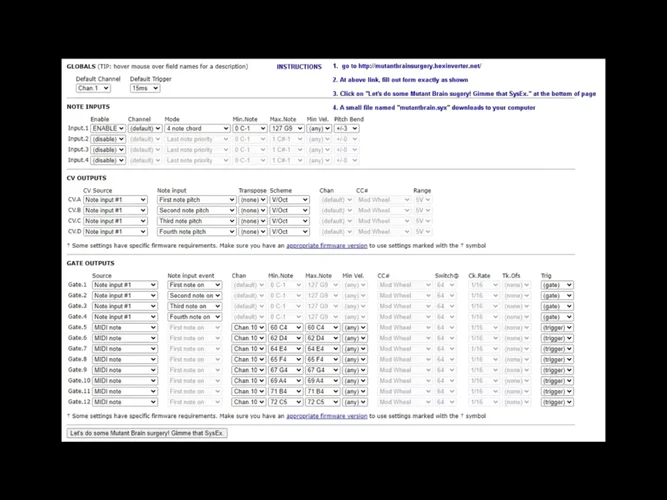
Task: Open Gate.1 Source dropdown
Action: 125,285
